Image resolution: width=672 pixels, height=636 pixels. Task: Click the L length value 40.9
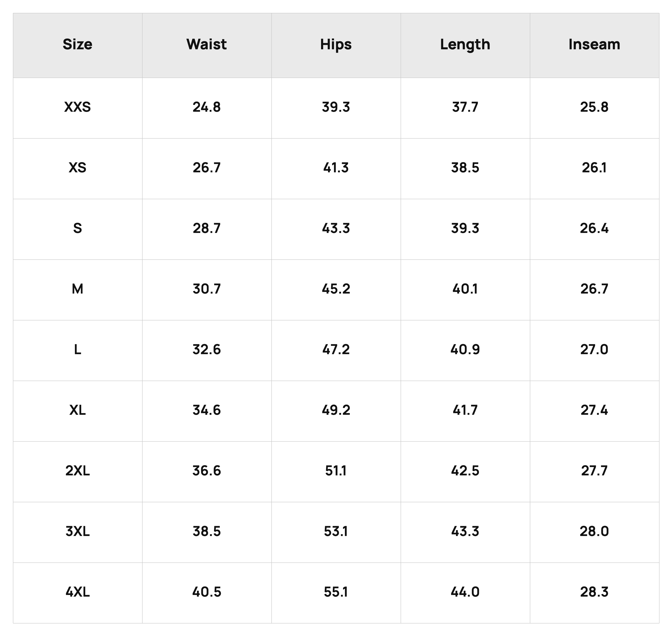465,350
